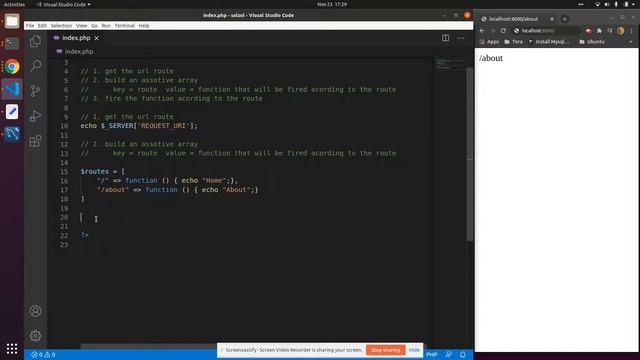
Task: Open Text Editor from the Ubuntu dock
Action: [12, 111]
